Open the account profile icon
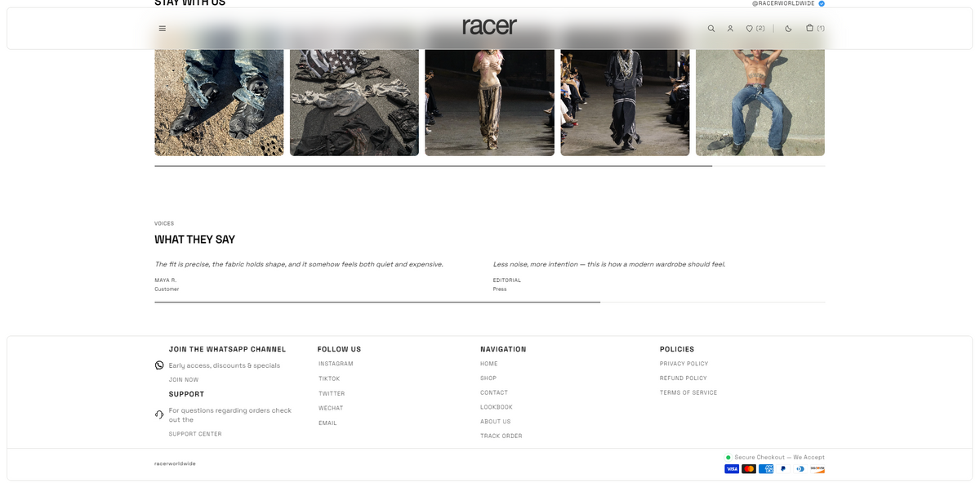Viewport: 980px width, 488px height. click(730, 29)
